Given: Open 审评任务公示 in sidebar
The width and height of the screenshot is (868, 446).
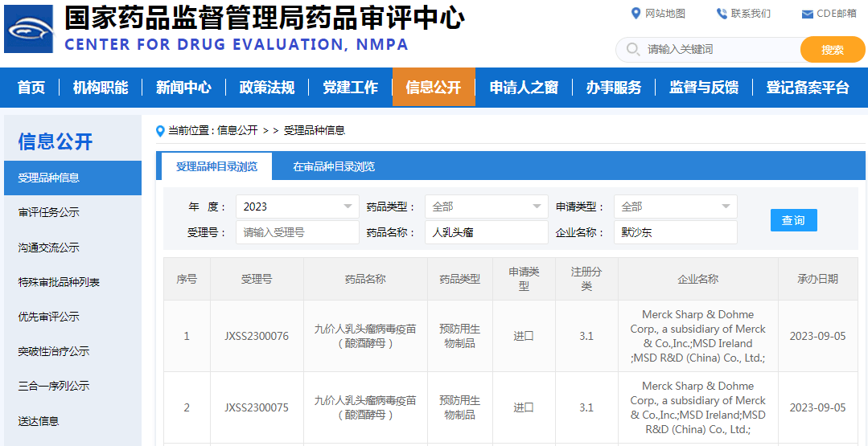Looking at the screenshot, I should coord(49,212).
